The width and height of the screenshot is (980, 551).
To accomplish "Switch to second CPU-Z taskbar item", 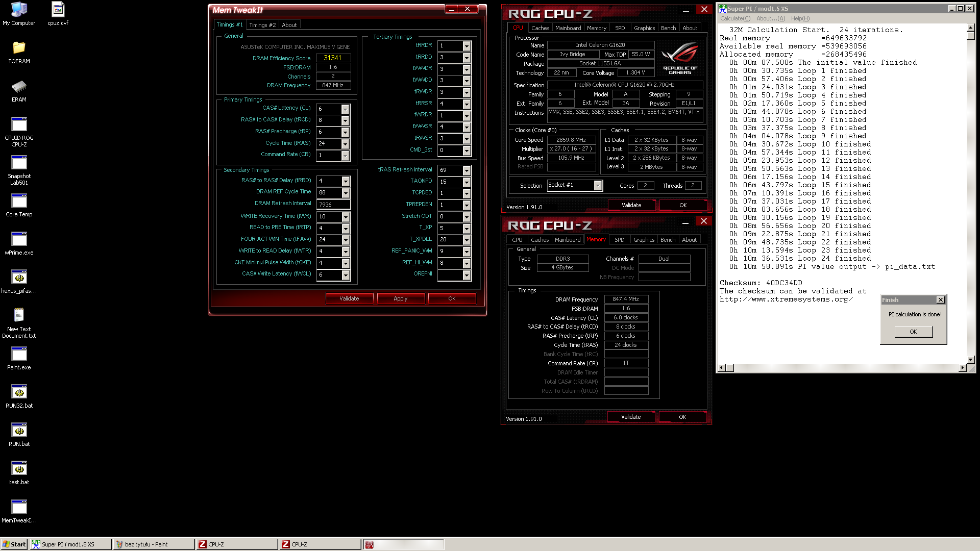I will pyautogui.click(x=320, y=544).
